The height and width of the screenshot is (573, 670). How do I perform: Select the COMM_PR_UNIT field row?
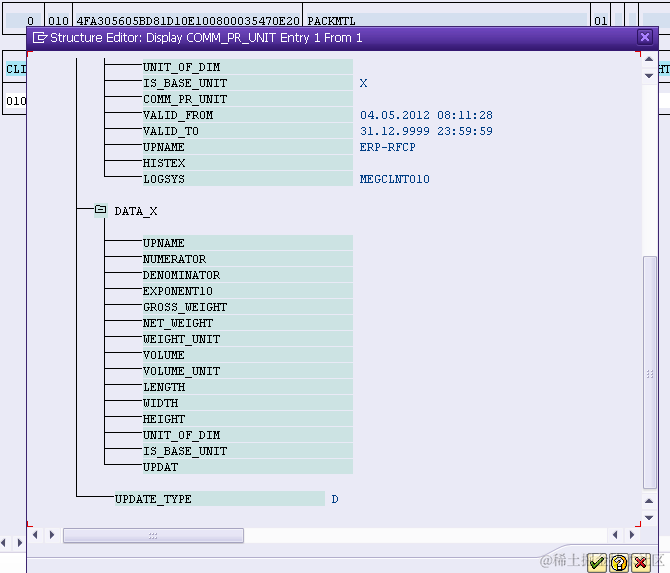pos(248,99)
